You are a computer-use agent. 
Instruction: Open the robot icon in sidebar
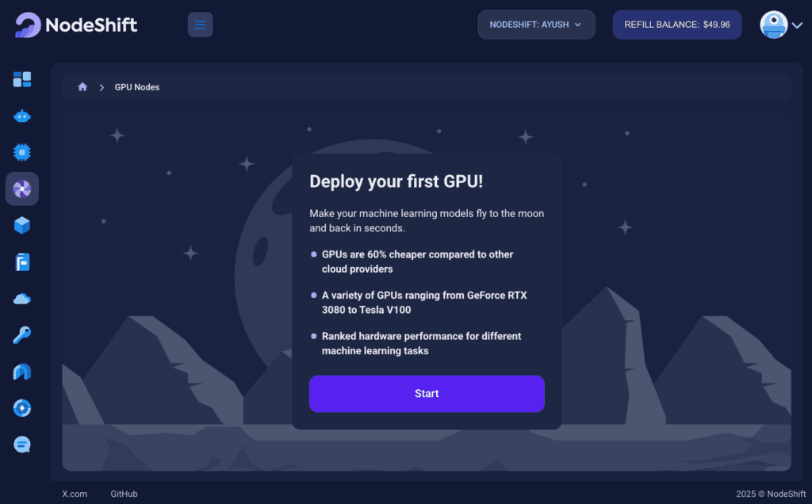click(x=21, y=116)
